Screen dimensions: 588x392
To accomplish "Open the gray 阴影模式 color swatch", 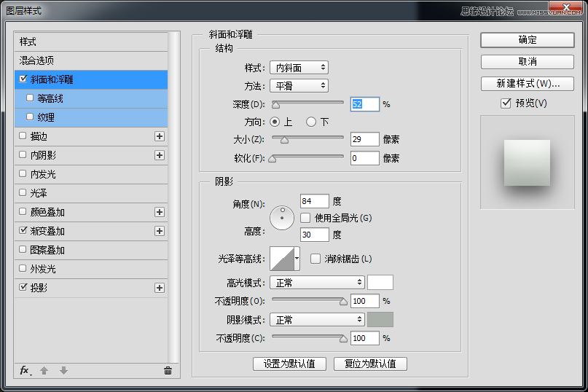I will coord(380,319).
